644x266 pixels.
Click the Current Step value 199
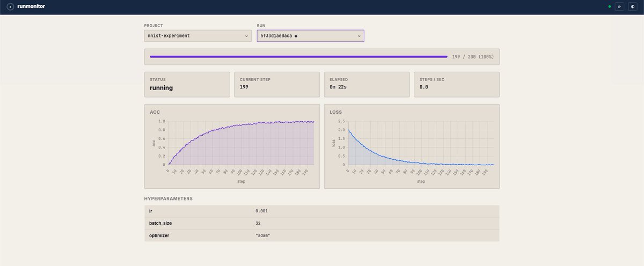point(244,87)
